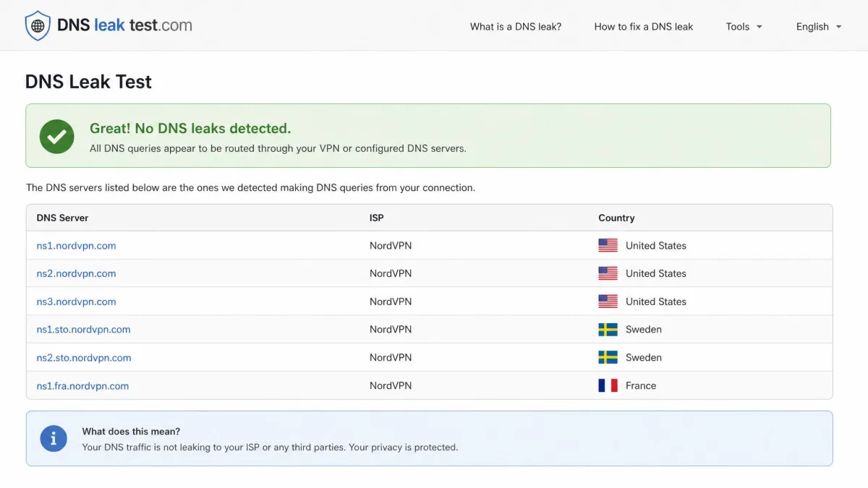This screenshot has width=868, height=488.
Task: Click NordVPN ISP in ns3.nordvpn.com row
Action: (391, 301)
